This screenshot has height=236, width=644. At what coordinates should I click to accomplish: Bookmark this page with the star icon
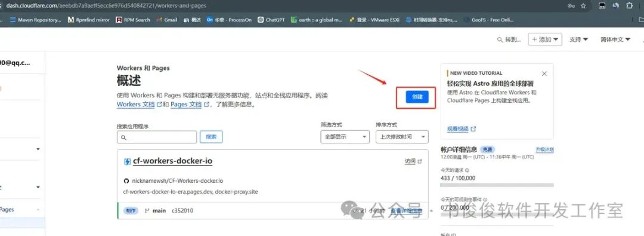[583, 6]
